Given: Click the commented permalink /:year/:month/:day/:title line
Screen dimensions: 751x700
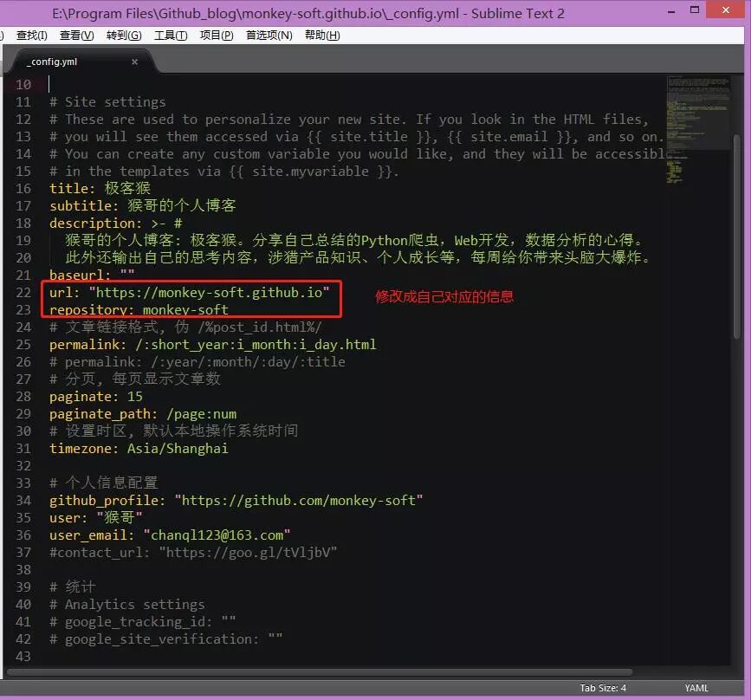Looking at the screenshot, I should 197,362.
